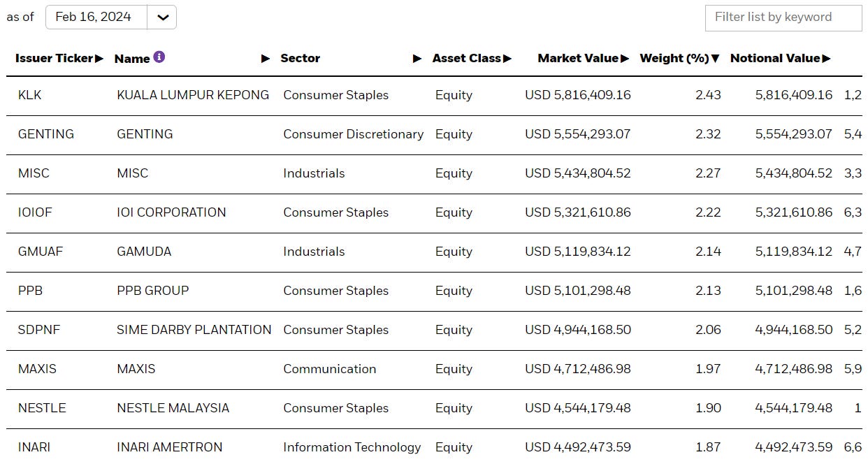
Task: Click the Name column info icon
Action: 159,57
